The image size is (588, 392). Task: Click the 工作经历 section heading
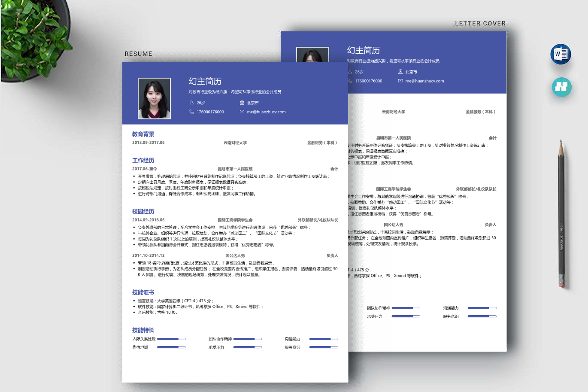(143, 161)
